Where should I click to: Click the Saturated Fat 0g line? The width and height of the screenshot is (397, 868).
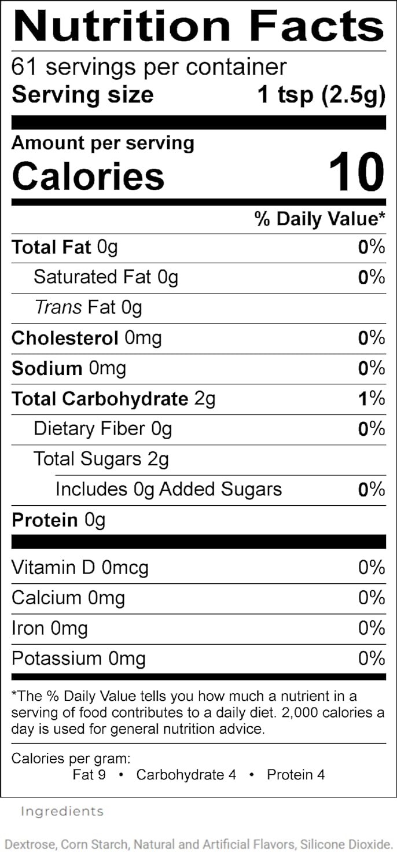(x=105, y=277)
